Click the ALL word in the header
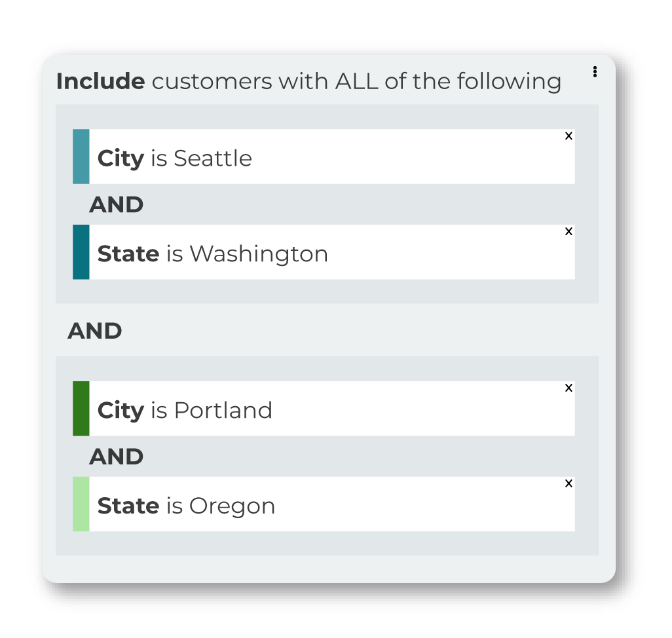Screen dimensions: 672x638 356,81
